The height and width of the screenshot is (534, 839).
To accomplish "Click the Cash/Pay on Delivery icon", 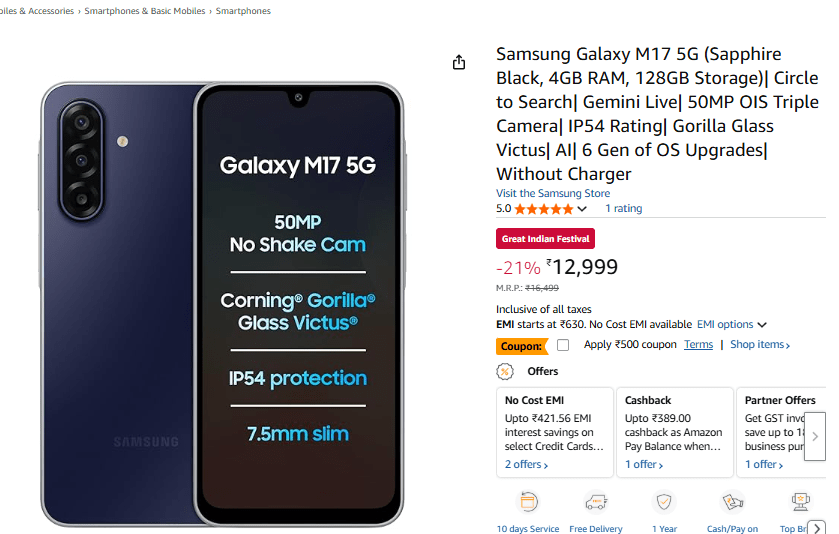I will [x=732, y=502].
